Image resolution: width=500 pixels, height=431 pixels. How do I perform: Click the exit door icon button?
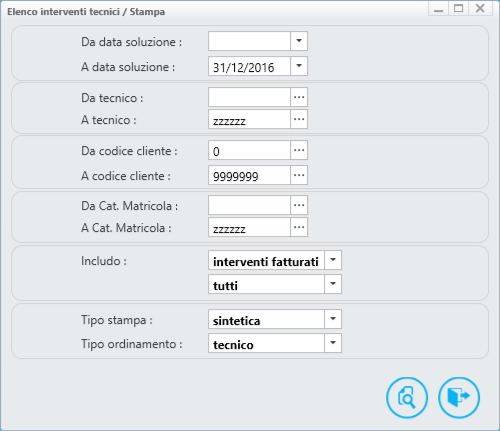(x=459, y=397)
